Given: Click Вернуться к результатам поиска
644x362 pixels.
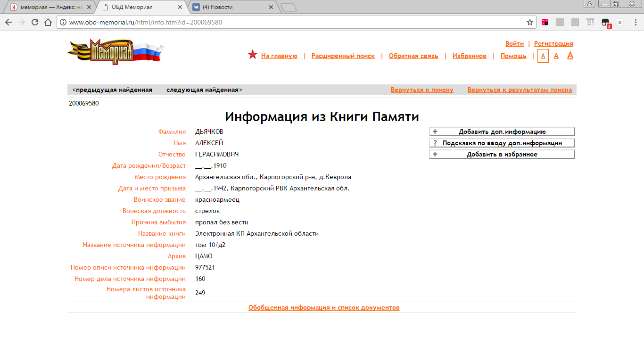Looking at the screenshot, I should 520,90.
